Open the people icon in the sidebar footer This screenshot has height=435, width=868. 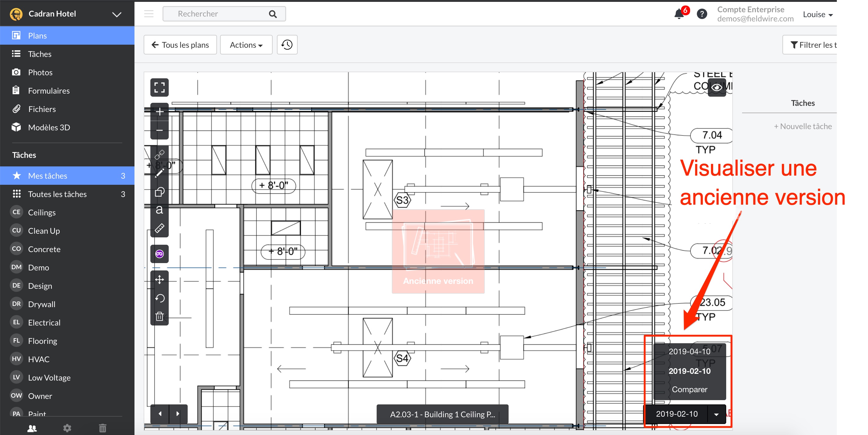pos(32,428)
